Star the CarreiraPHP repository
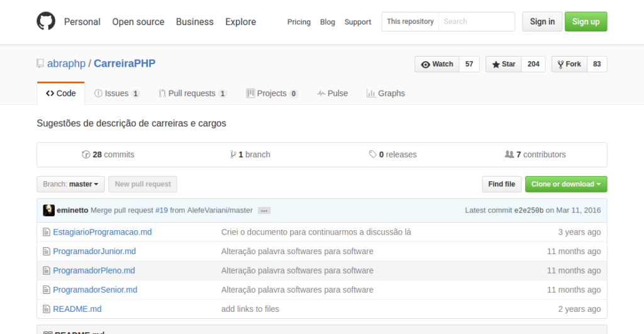Viewport: 644px width, 334px height. (504, 64)
